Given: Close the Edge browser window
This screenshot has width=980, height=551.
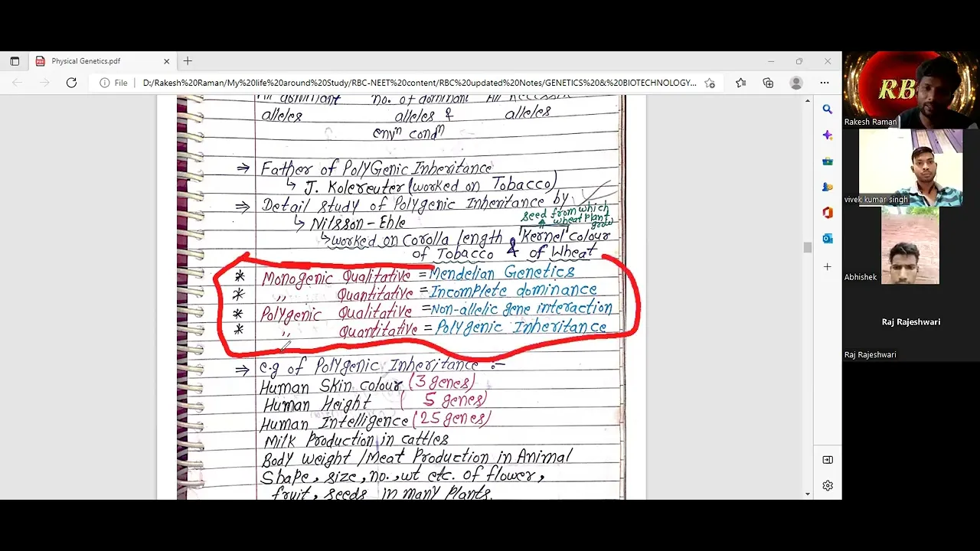Looking at the screenshot, I should pyautogui.click(x=828, y=61).
